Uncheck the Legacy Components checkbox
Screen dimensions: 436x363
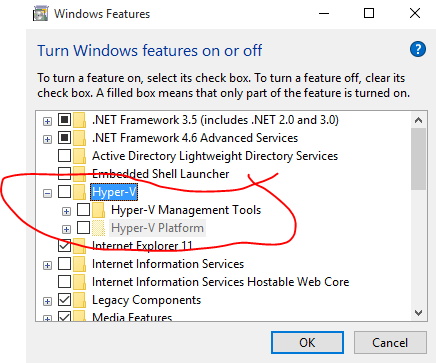(x=64, y=299)
